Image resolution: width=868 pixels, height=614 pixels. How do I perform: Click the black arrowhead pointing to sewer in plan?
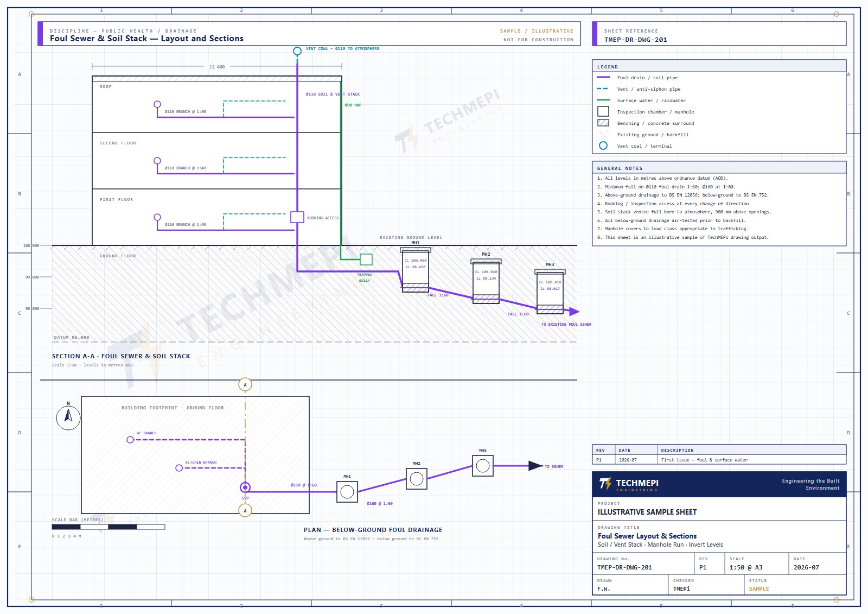[x=536, y=466]
